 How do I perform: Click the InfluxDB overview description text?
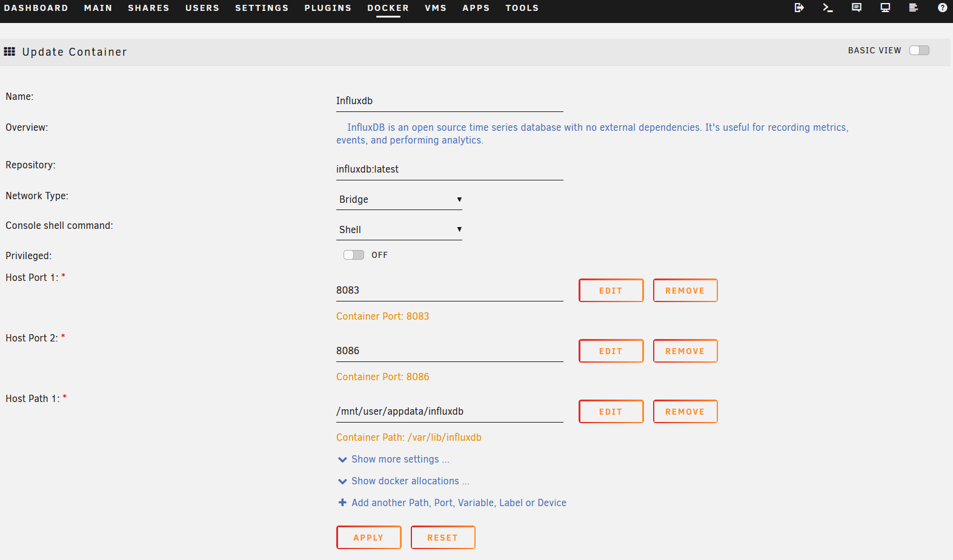(x=593, y=134)
